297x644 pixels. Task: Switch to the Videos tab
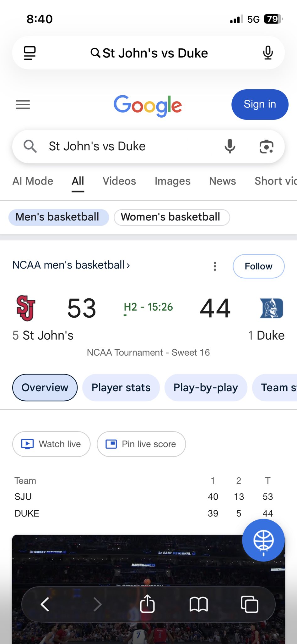(x=119, y=181)
